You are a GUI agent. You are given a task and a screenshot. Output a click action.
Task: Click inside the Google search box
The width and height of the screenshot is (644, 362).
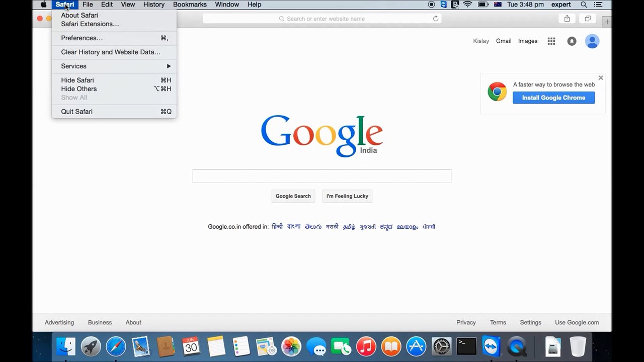tap(322, 176)
